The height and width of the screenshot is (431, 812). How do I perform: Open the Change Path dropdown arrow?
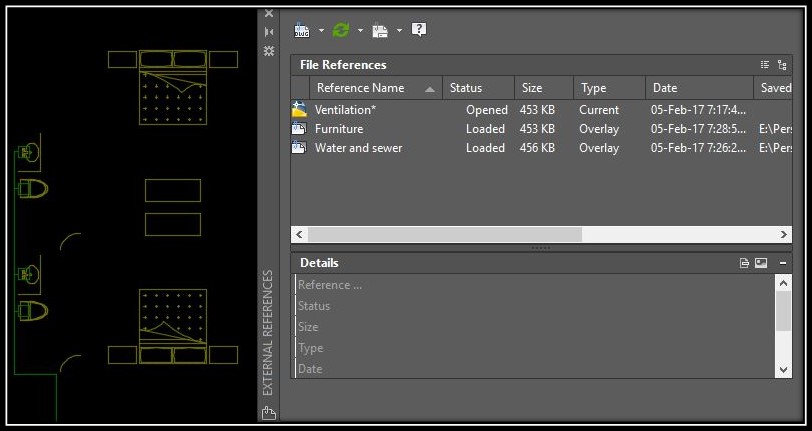399,31
